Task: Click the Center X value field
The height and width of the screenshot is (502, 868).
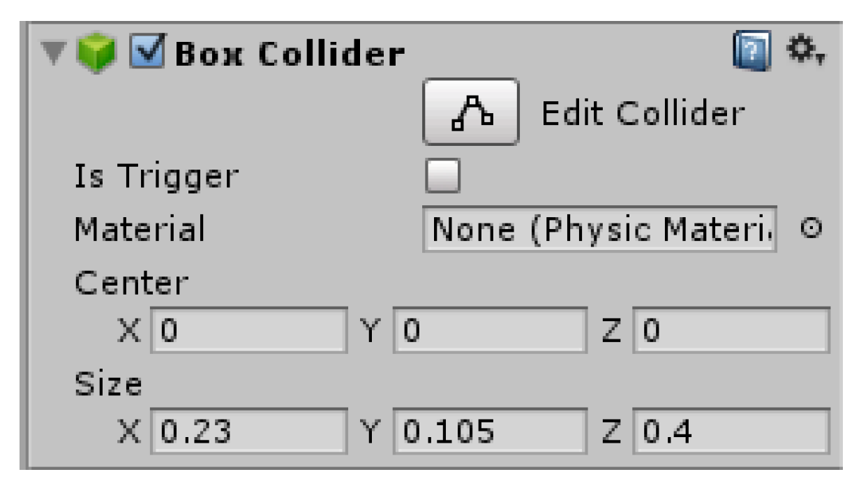Action: 248,331
